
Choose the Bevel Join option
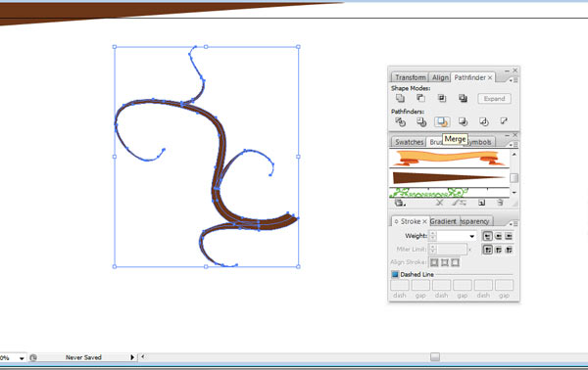point(509,250)
